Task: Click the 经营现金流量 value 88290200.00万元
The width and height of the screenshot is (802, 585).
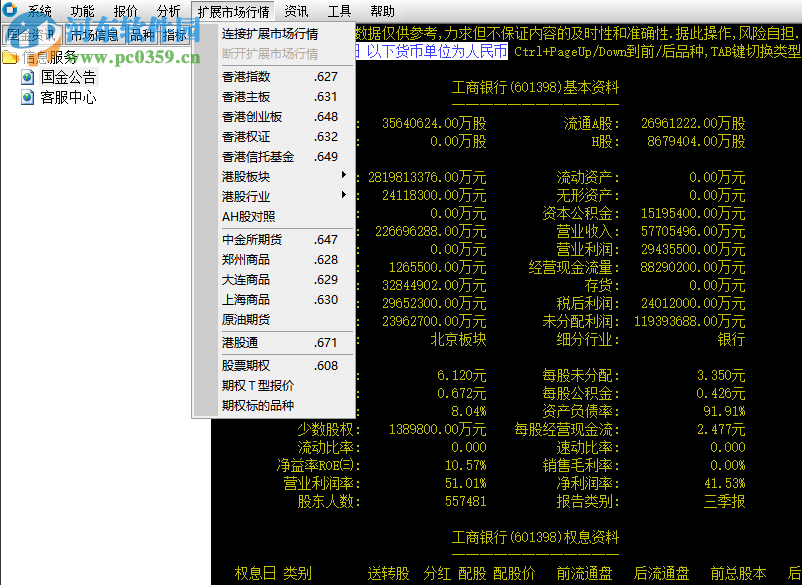Action: coord(693,267)
